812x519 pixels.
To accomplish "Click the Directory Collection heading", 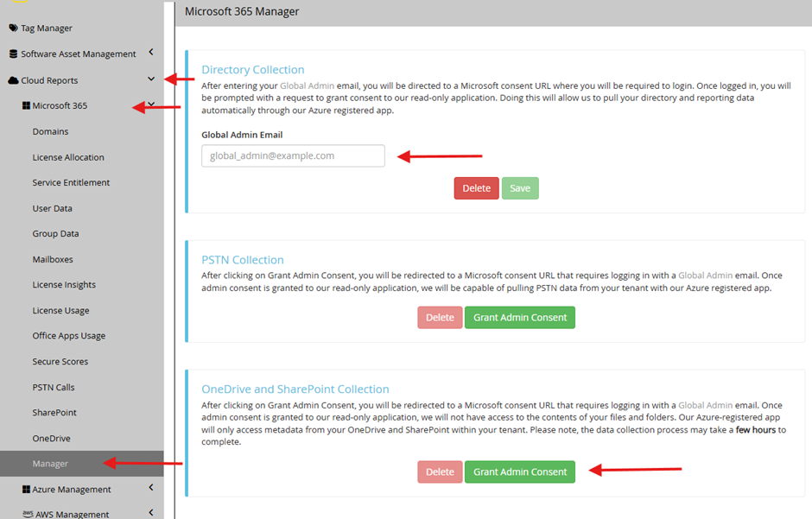I will coord(253,70).
